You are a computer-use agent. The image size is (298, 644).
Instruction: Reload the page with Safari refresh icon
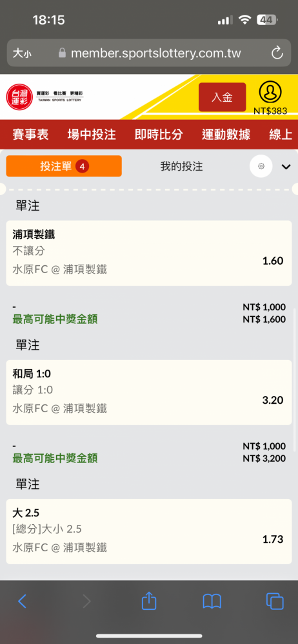pos(277,53)
